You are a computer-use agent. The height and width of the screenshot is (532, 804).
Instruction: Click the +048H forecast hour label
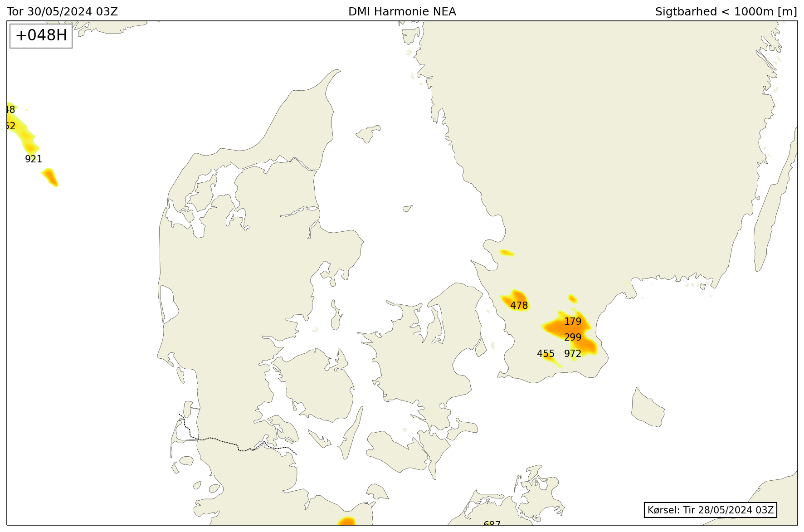pos(41,35)
